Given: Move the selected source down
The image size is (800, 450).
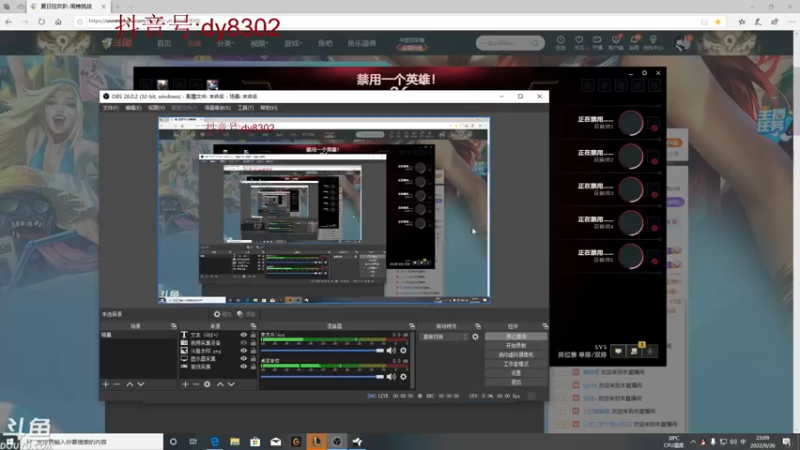Looking at the screenshot, I should 231,384.
